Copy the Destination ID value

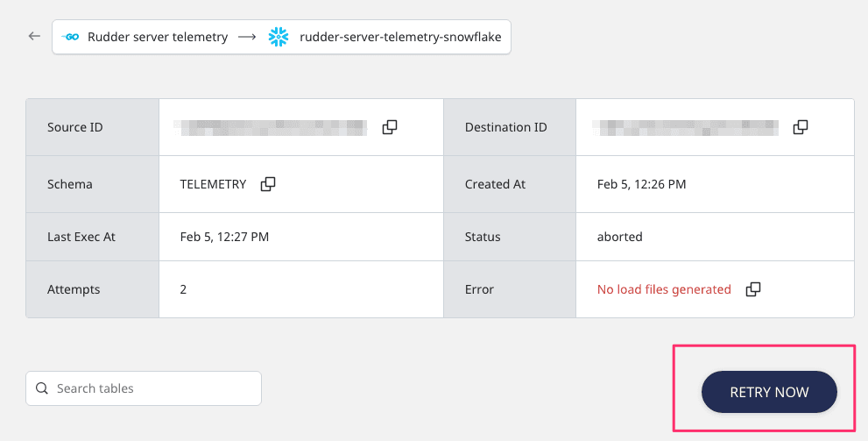coord(800,127)
